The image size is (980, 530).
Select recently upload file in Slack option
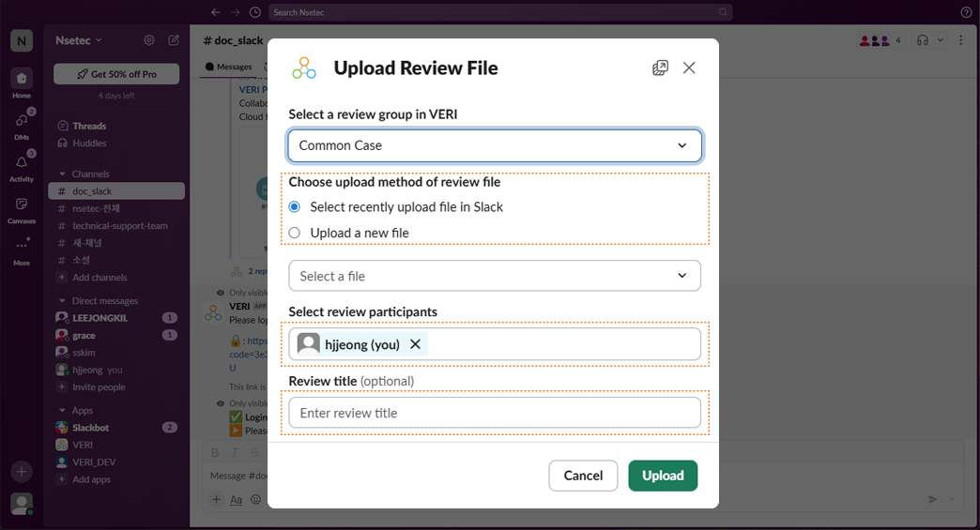pyautogui.click(x=295, y=206)
